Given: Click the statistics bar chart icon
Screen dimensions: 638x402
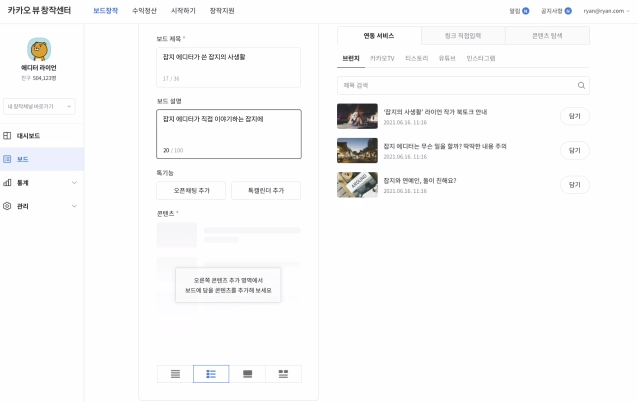Looking at the screenshot, I should coord(7,183).
